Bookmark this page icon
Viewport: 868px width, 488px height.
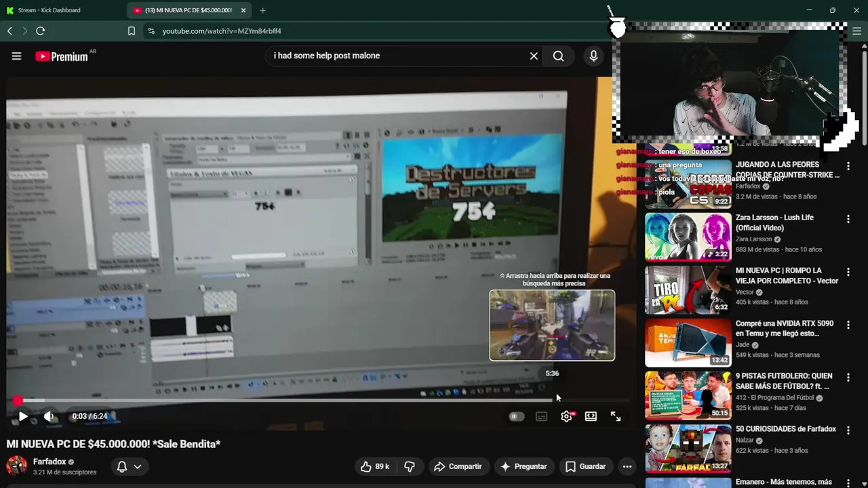click(132, 30)
